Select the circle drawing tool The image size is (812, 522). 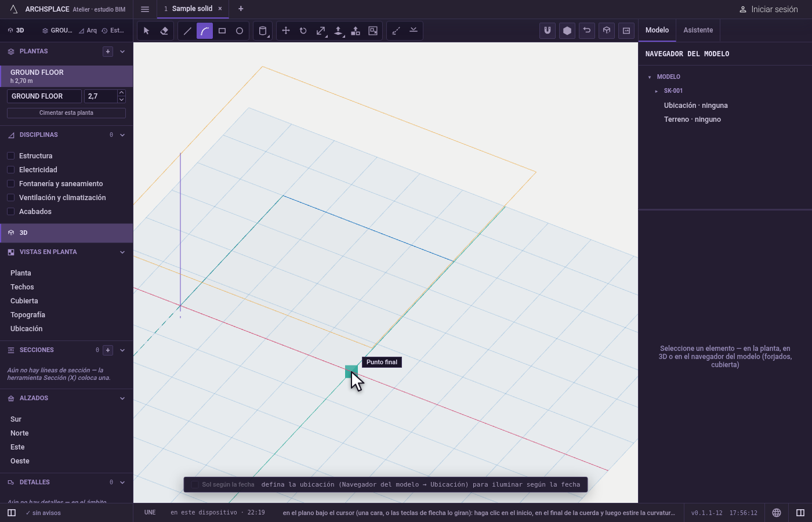tap(240, 31)
